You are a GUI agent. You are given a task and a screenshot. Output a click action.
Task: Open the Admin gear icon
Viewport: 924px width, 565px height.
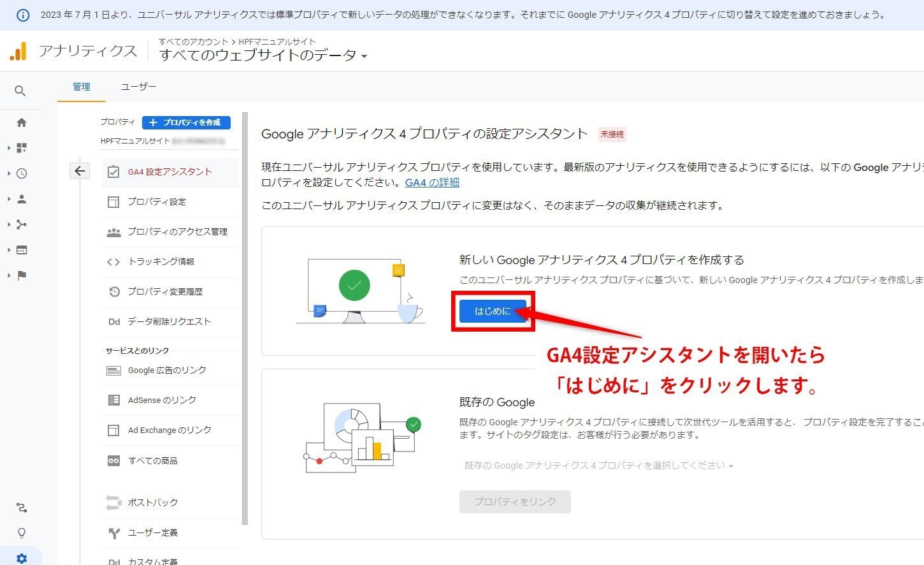pyautogui.click(x=22, y=559)
